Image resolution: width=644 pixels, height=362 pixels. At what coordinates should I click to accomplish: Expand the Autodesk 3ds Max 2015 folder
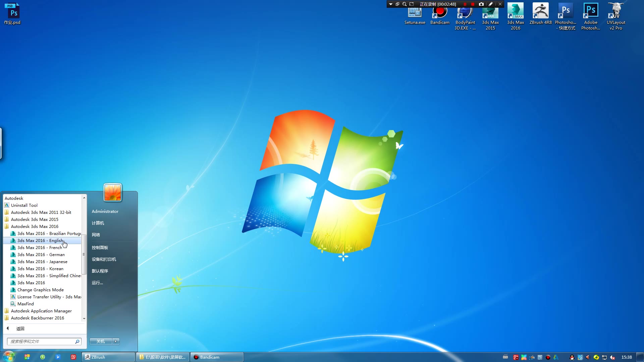42,219
